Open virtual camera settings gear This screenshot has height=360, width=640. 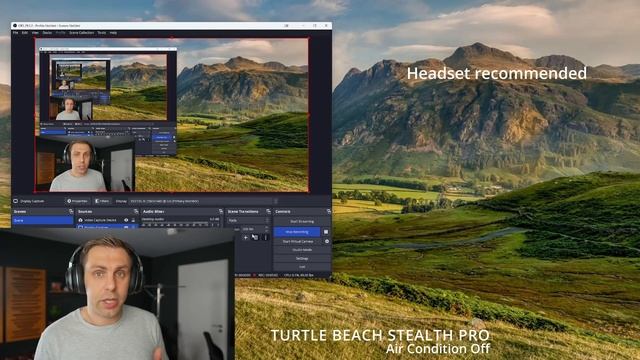[327, 241]
